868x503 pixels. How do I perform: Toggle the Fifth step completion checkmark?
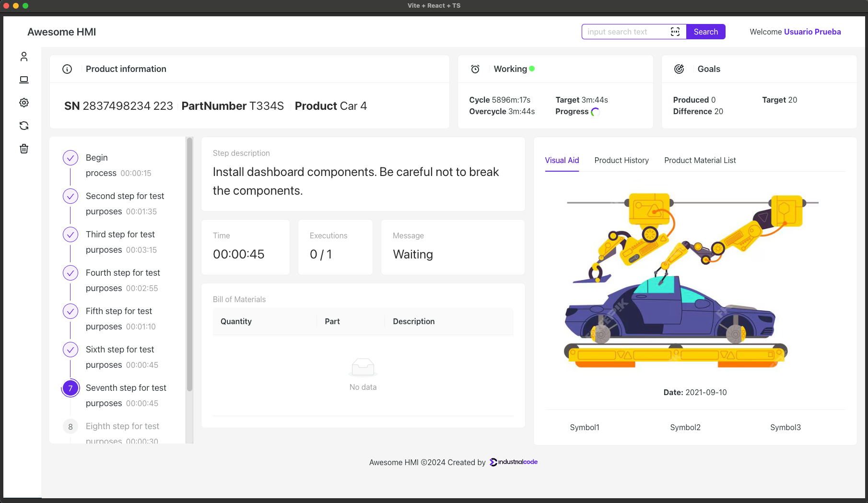click(70, 311)
